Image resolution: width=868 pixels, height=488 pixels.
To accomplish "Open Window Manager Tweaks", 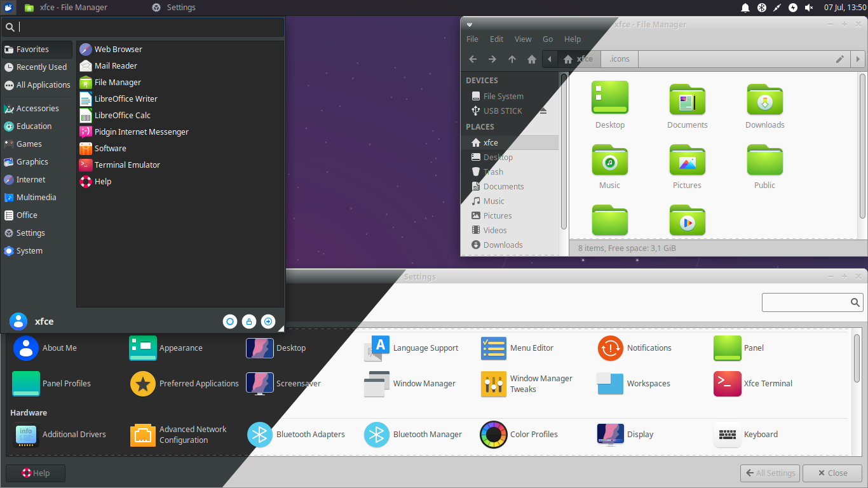I will click(527, 384).
